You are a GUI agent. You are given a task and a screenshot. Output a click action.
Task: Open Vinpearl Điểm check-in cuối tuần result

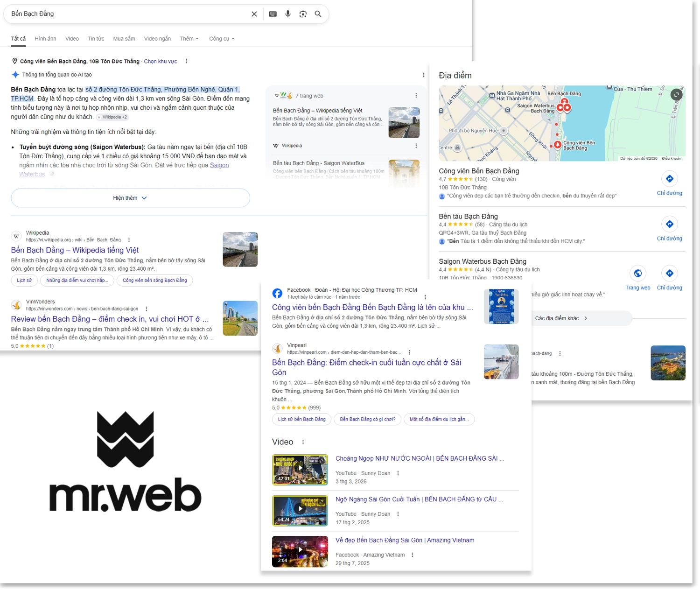(367, 367)
